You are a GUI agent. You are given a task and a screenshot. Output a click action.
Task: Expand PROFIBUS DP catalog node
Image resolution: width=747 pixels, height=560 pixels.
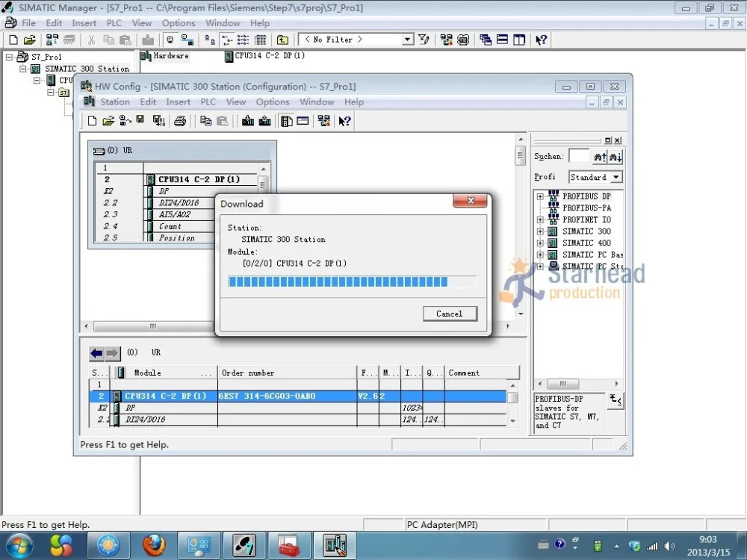click(540, 196)
